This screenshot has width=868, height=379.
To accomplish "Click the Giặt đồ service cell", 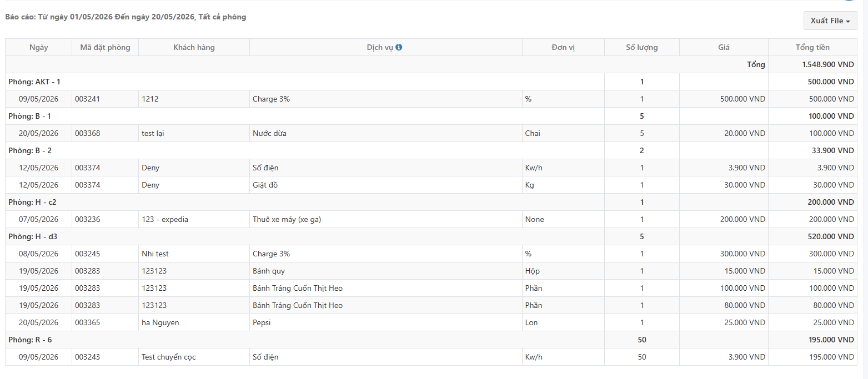I will click(x=386, y=185).
